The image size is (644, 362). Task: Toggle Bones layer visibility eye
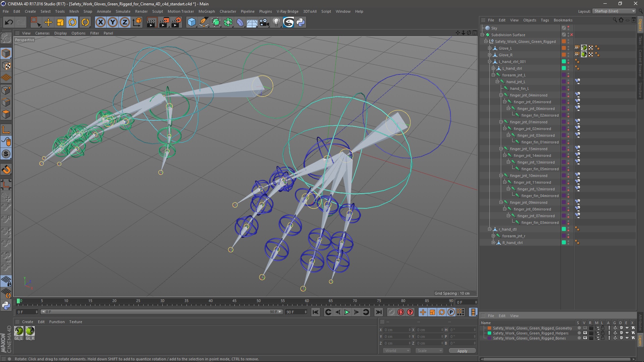click(585, 338)
